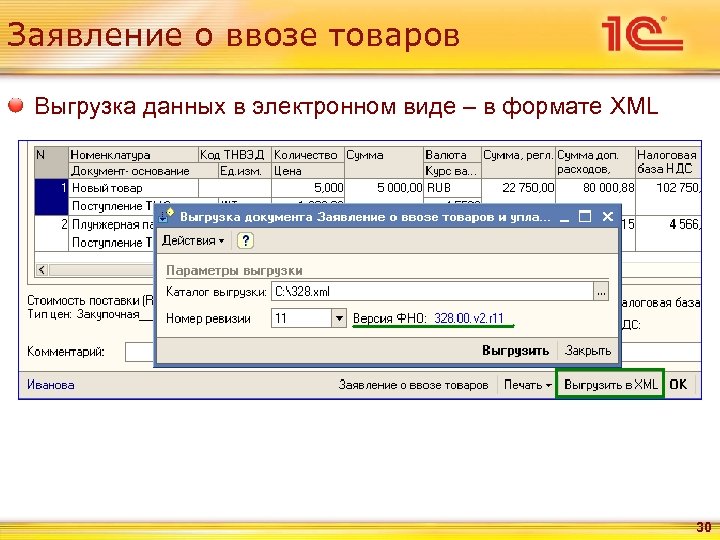
Task: Click the Количество column header
Action: [308, 155]
